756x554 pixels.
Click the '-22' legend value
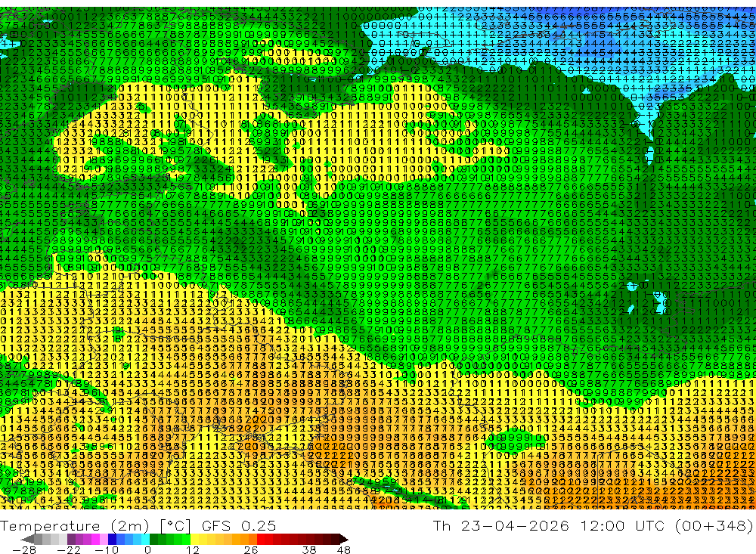(x=69, y=550)
